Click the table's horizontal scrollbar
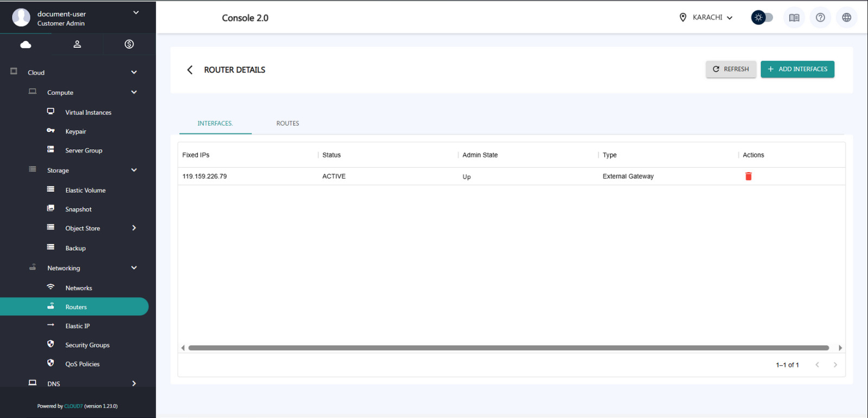 [508, 348]
